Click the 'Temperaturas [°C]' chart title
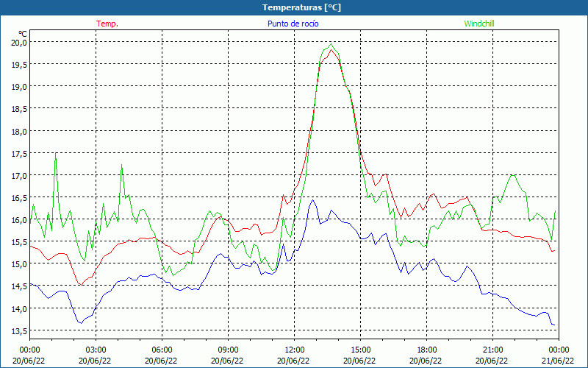The width and height of the screenshot is (588, 368). pos(301,7)
